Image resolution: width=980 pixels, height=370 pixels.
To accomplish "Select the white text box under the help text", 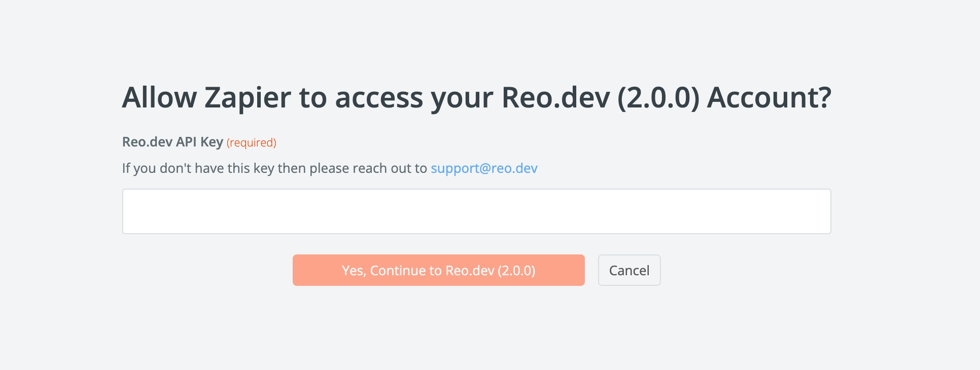I will (x=476, y=211).
